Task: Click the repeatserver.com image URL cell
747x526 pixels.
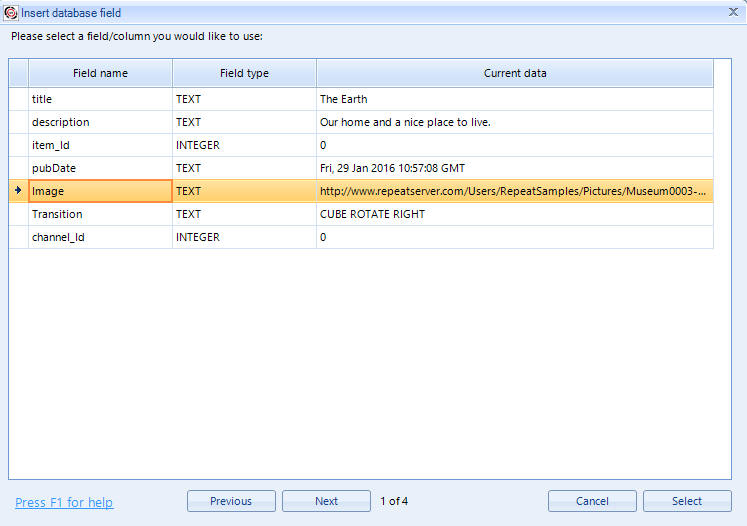Action: point(515,191)
